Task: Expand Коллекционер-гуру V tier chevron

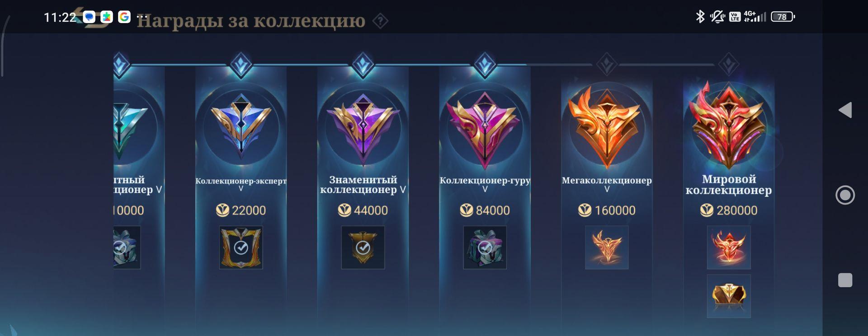Action: point(485,189)
